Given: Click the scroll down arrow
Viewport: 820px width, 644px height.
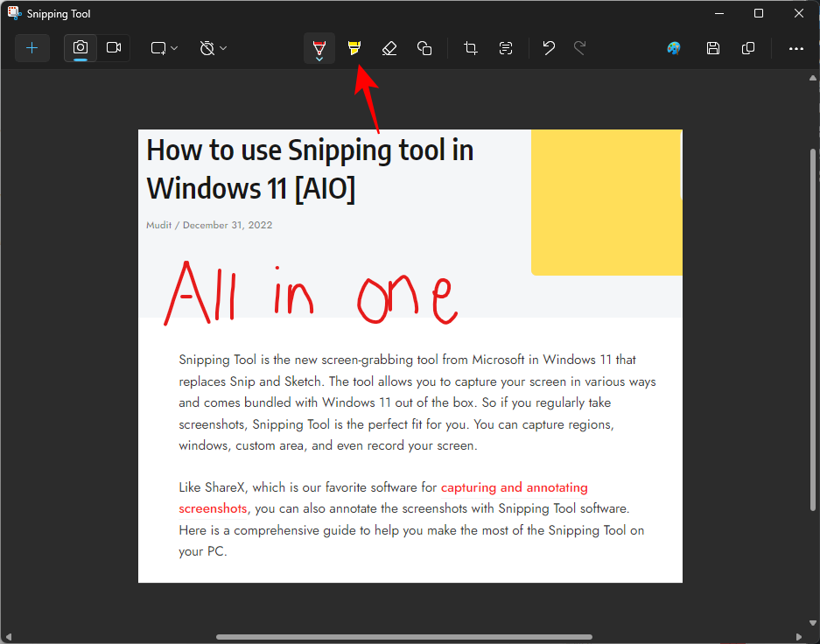Looking at the screenshot, I should click(813, 623).
